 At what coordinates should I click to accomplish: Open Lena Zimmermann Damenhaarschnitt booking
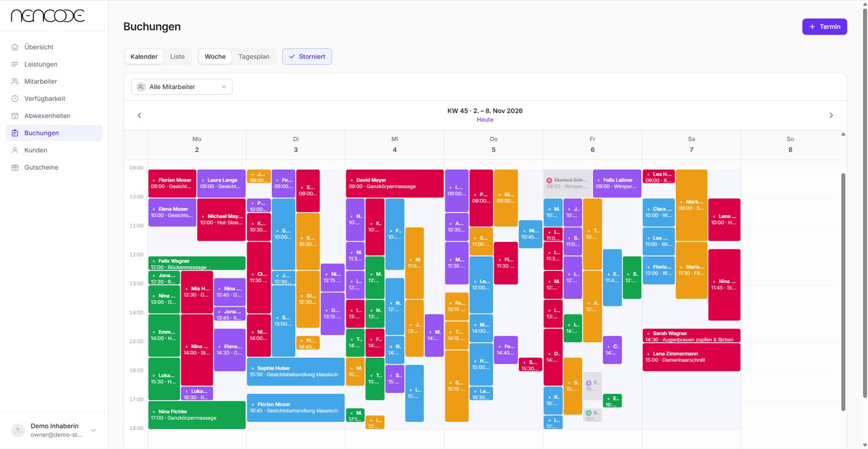(692, 357)
